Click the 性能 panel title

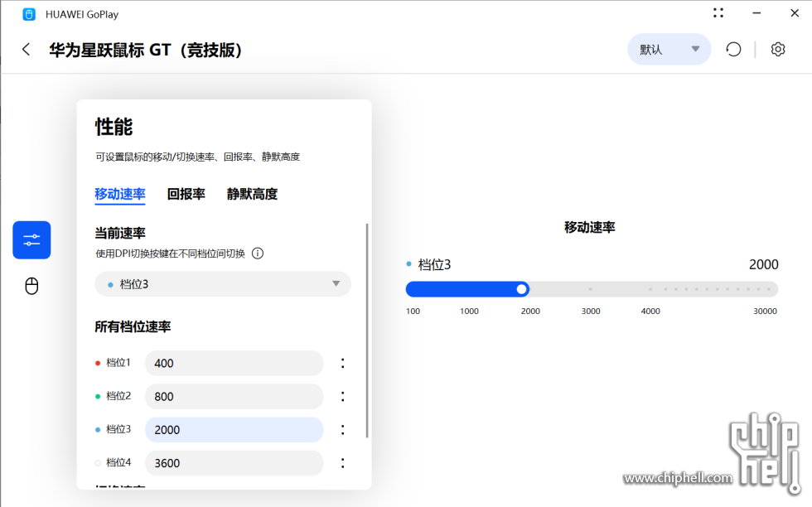(x=114, y=127)
